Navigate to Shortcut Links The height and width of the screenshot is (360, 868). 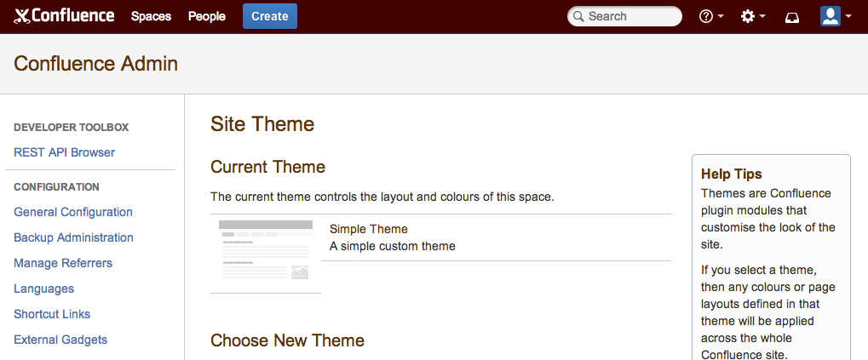tap(52, 314)
